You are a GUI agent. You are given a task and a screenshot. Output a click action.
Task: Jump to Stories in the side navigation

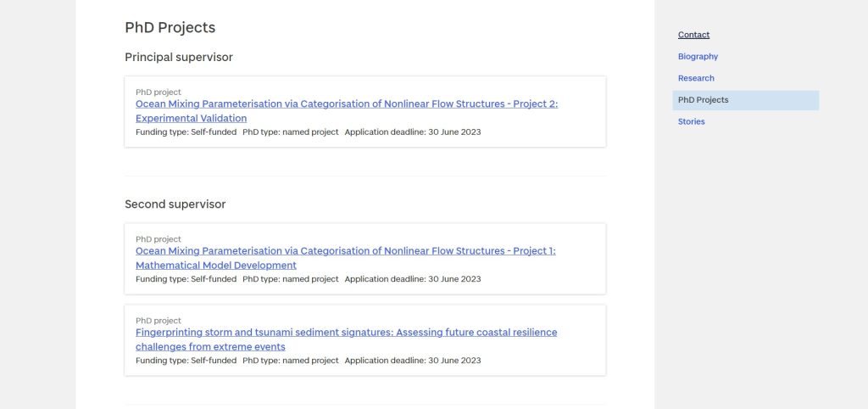coord(691,121)
